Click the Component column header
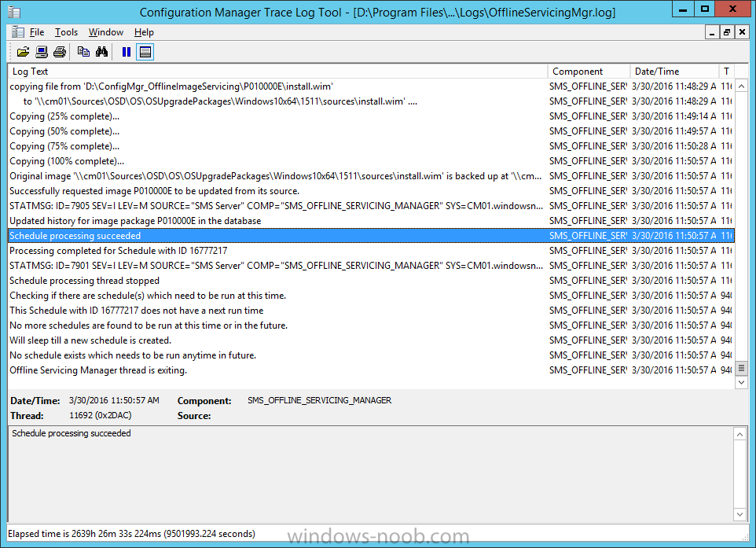This screenshot has height=548, width=756. click(x=589, y=72)
